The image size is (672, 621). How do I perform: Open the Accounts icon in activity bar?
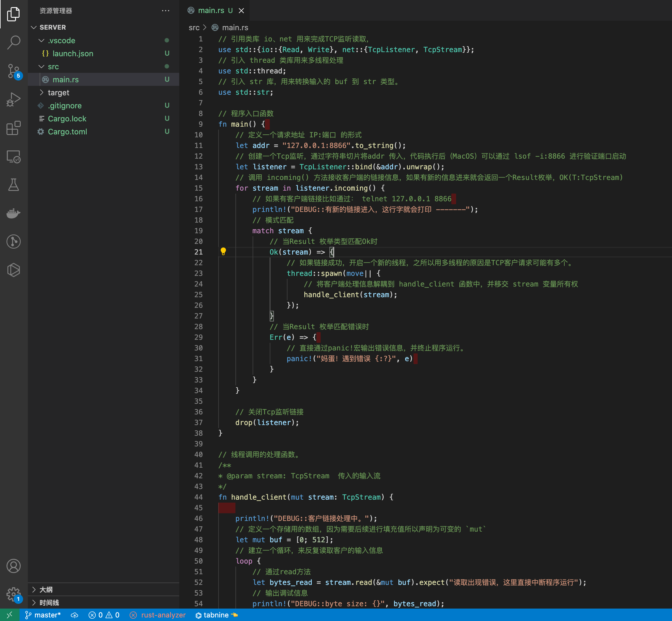(13, 566)
